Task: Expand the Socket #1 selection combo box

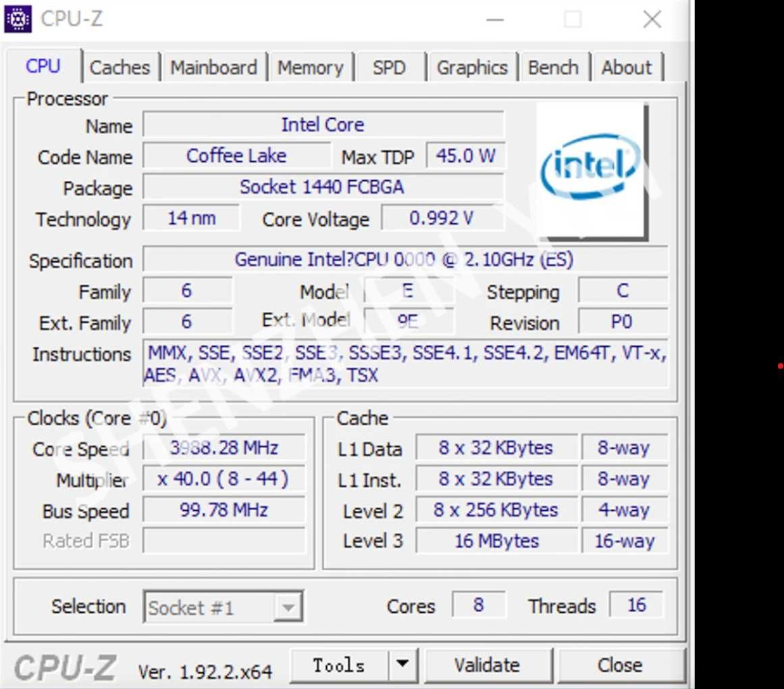Action: (x=223, y=607)
